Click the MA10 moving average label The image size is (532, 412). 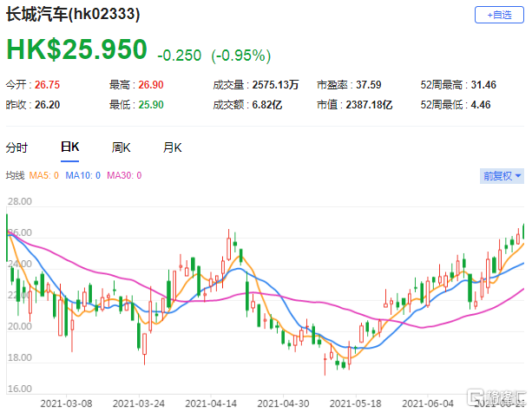click(82, 176)
